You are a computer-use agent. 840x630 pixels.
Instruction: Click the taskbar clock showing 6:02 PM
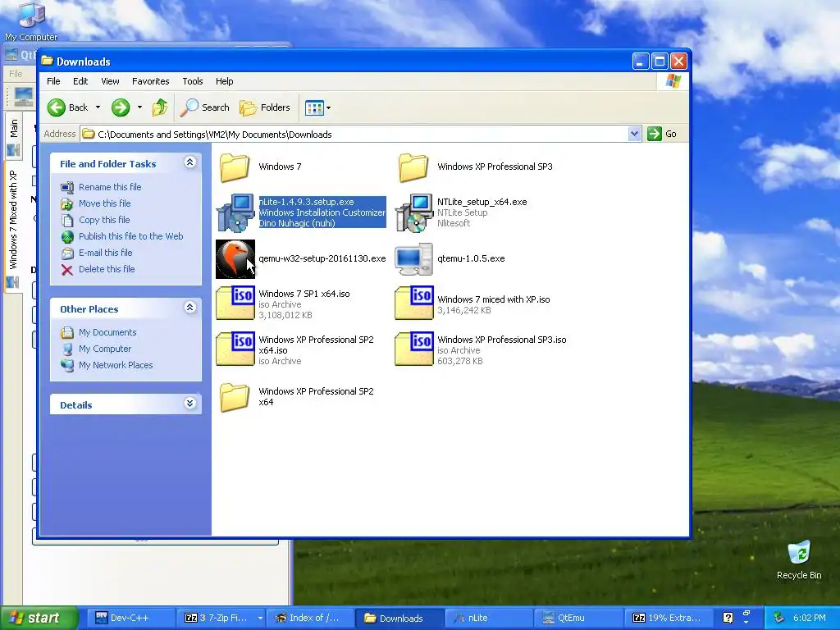[809, 619]
